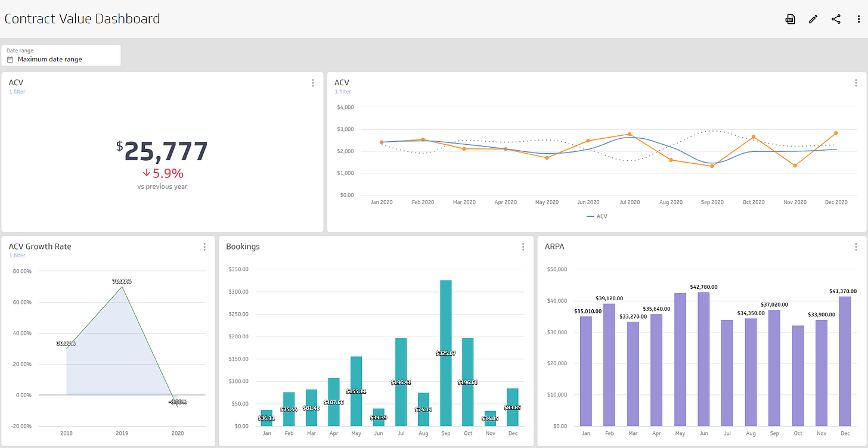The image size is (868, 448).
Task: Open the top-right dashboard options menu
Action: (858, 19)
